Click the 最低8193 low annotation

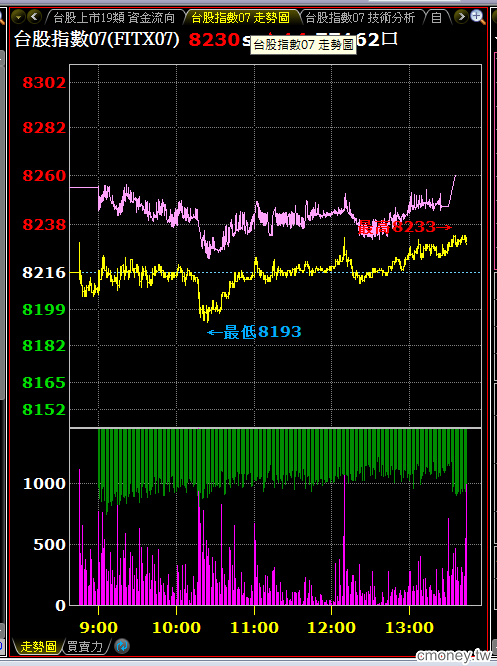pyautogui.click(x=254, y=332)
